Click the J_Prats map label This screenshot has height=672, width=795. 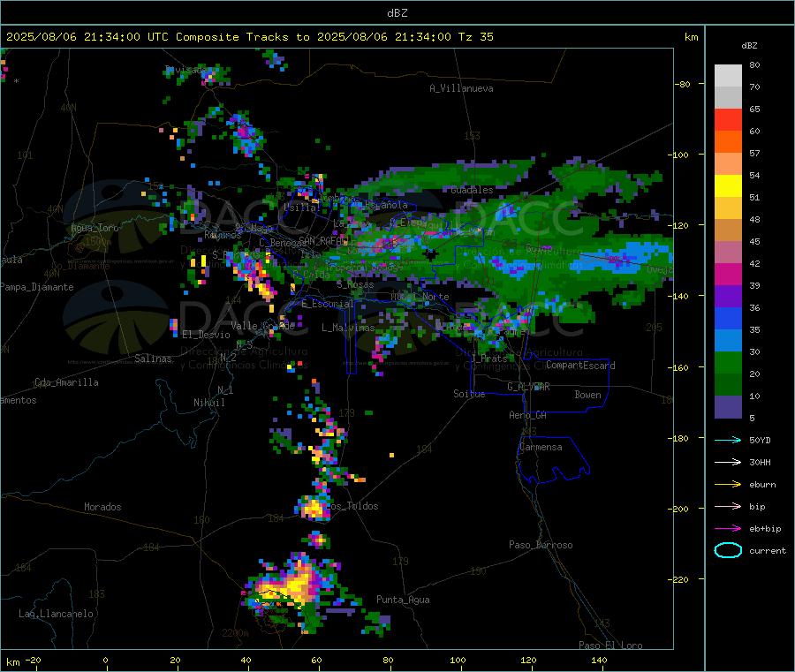click(488, 359)
